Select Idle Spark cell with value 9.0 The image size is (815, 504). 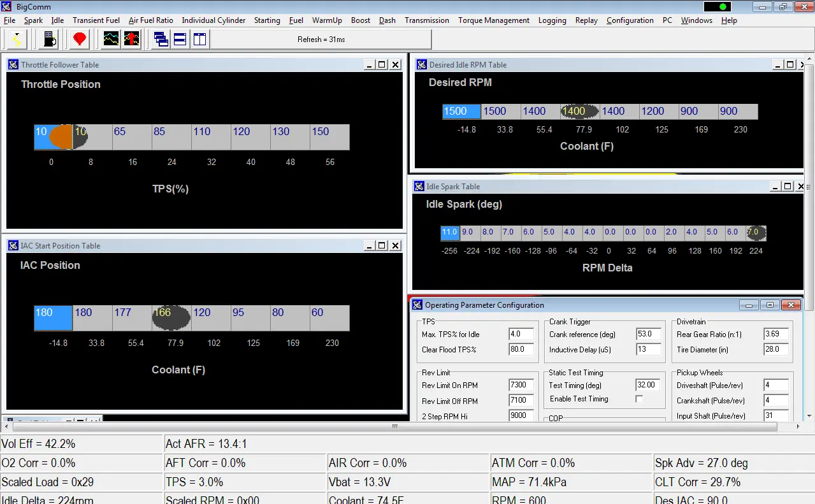tap(470, 233)
